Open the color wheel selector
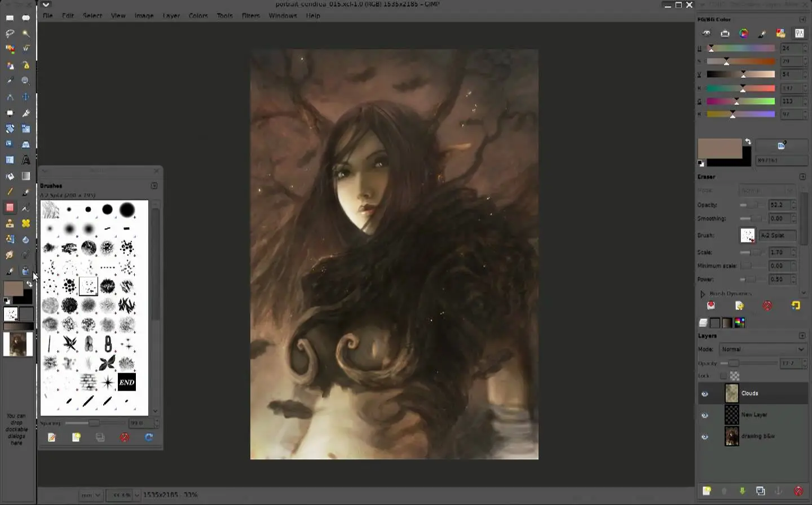Screen dimensions: 812x505 click(x=744, y=34)
